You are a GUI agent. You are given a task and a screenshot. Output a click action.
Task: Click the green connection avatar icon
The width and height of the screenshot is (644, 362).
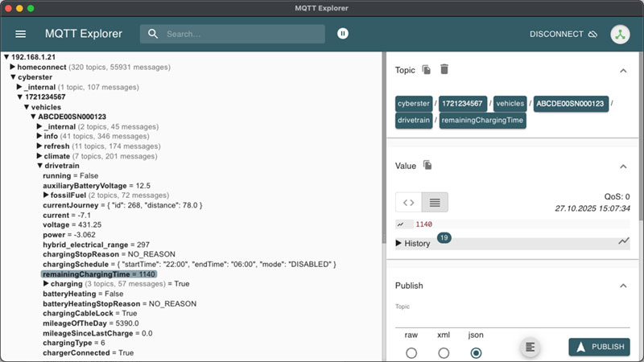click(x=620, y=34)
